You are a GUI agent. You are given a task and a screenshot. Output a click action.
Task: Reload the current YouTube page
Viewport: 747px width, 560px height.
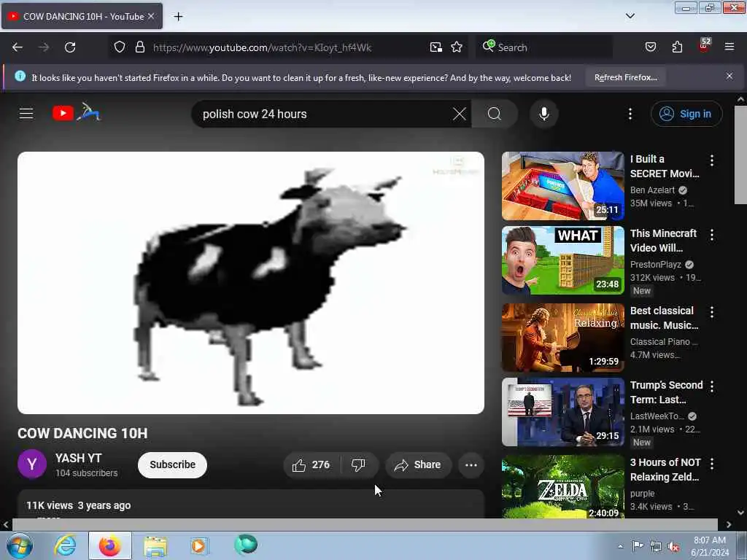[x=70, y=47]
